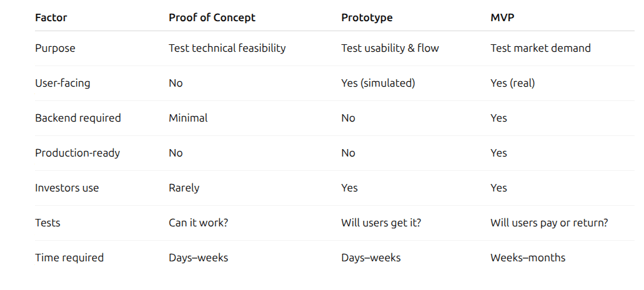Click the 'Rarely' cell in Investors use row

click(x=184, y=188)
